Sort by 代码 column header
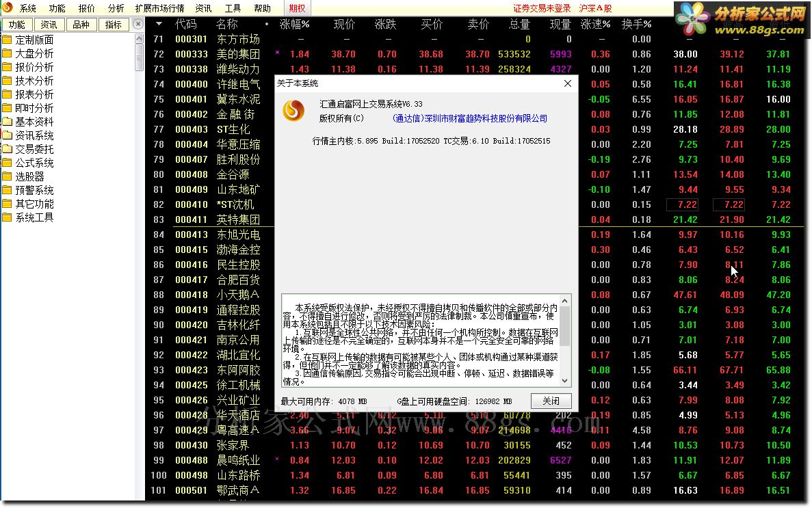Screen dimensions: 812x508 point(186,24)
